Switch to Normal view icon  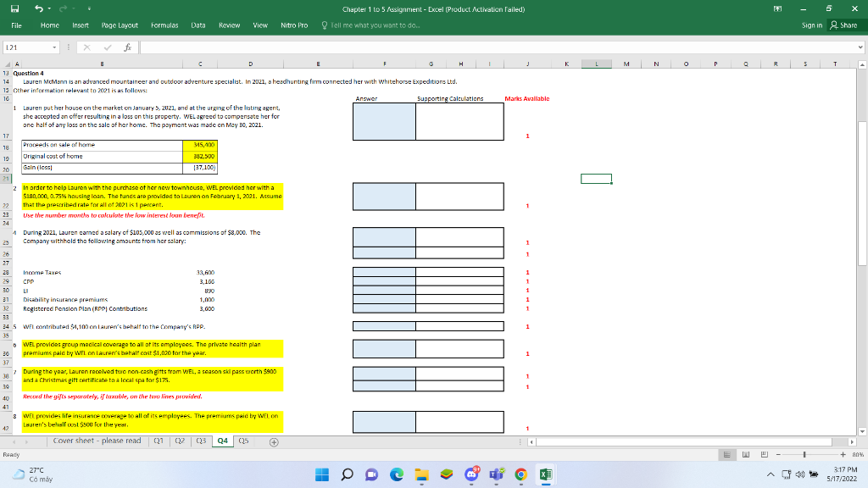726,455
